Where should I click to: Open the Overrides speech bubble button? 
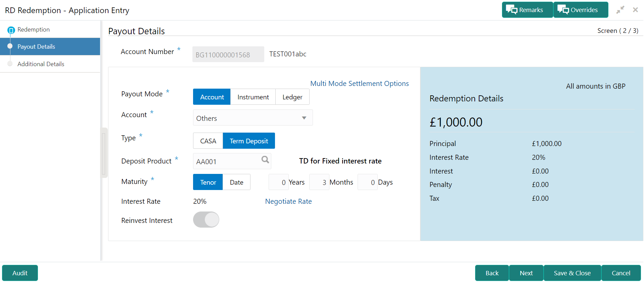click(581, 10)
